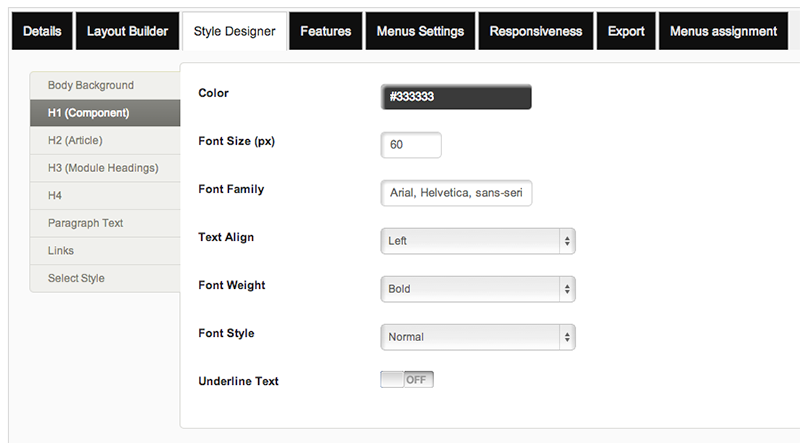Screen dimensions: 800x443
Task: Click the Font Style label
Action: 226,333
